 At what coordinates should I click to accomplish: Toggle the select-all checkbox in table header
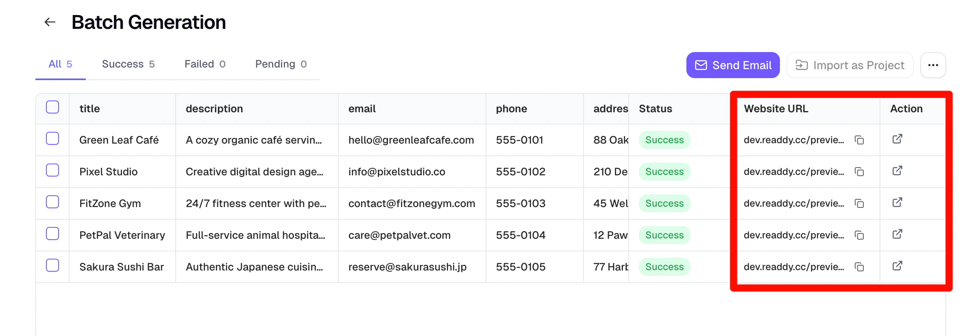52,107
